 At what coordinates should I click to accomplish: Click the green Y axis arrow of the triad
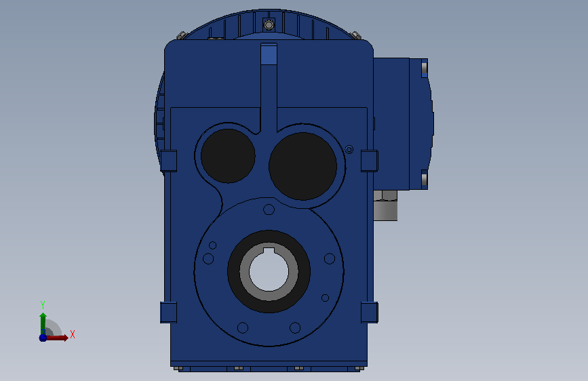coord(43,323)
